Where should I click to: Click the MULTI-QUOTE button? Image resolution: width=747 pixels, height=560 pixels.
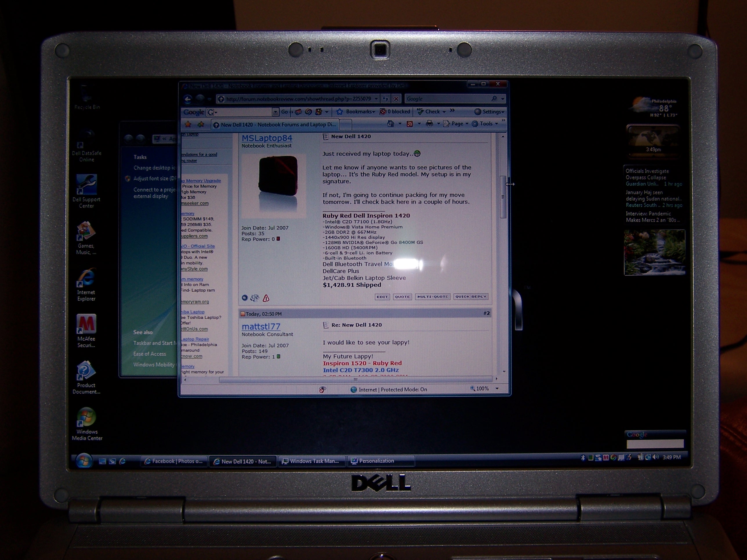(x=432, y=297)
